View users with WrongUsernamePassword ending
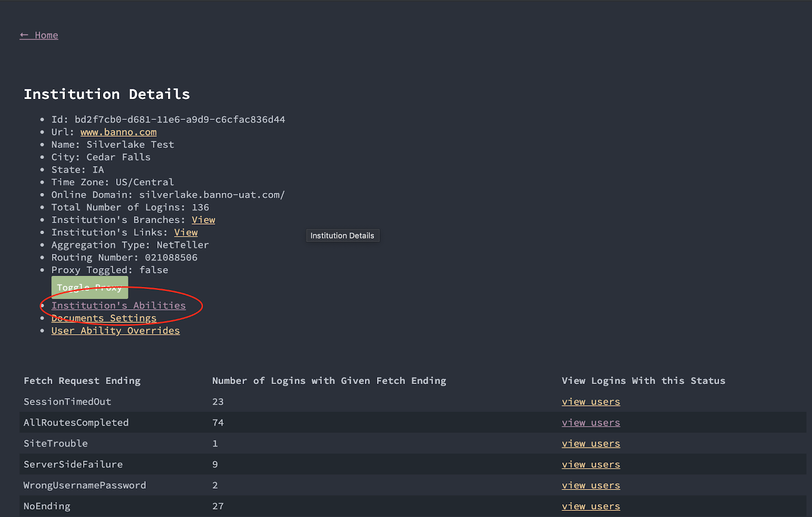Screen dimensions: 812x517 tap(591, 486)
